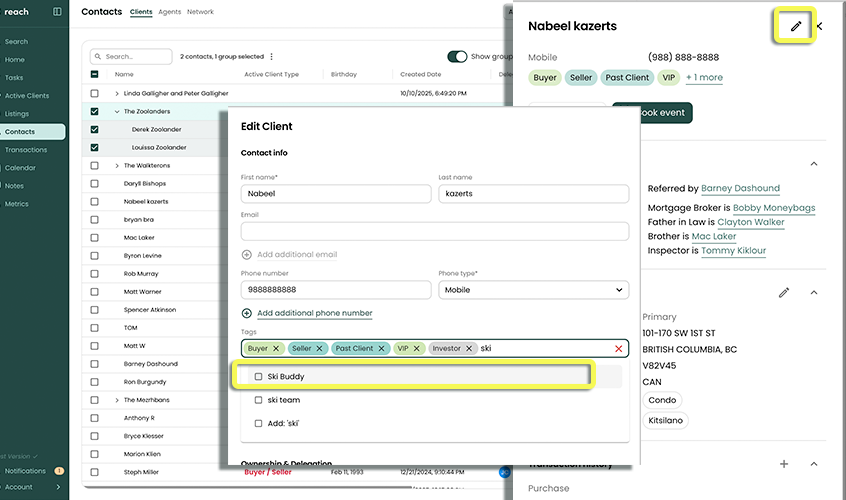
Task: Remove the Investor tag chip
Action: (x=469, y=349)
